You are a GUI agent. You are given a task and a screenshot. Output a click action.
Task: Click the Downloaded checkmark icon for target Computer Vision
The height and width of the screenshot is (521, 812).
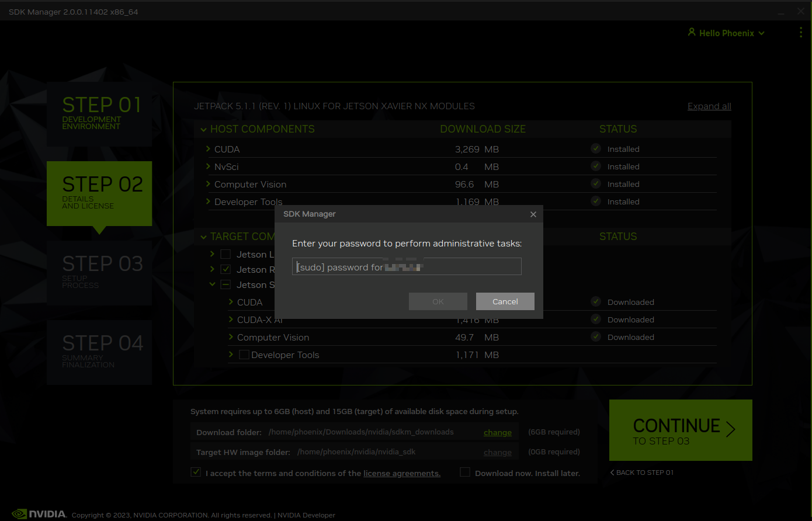[596, 337]
